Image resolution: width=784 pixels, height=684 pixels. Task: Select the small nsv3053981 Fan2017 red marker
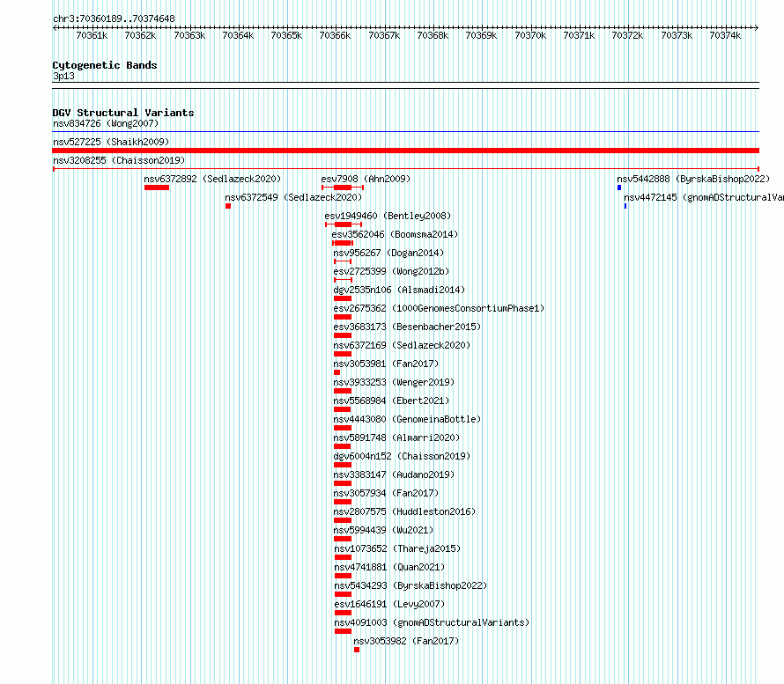coord(337,372)
